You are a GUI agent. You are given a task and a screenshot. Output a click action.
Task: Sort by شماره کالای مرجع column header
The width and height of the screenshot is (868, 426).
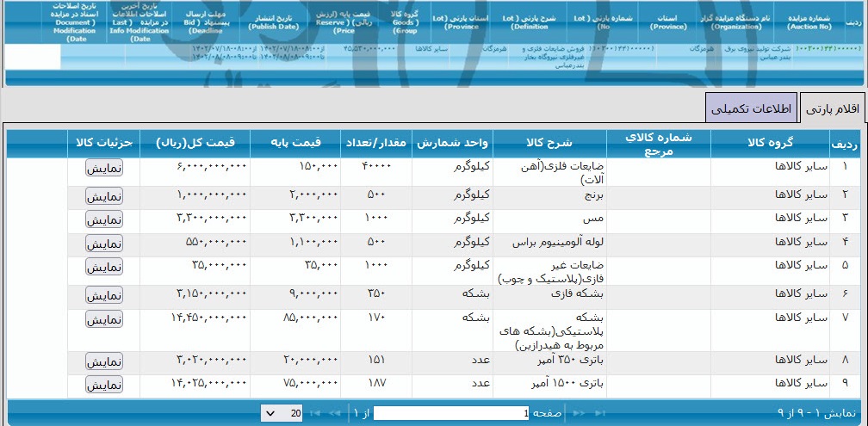(x=659, y=144)
